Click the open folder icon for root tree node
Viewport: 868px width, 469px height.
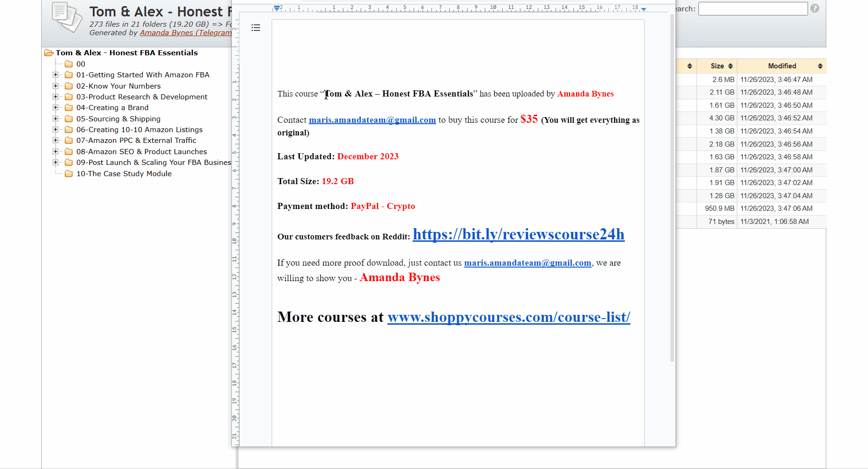(x=49, y=53)
